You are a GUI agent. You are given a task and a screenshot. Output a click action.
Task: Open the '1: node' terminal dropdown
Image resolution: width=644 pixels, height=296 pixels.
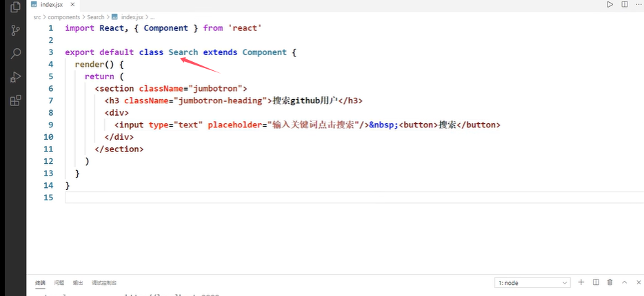click(x=532, y=282)
